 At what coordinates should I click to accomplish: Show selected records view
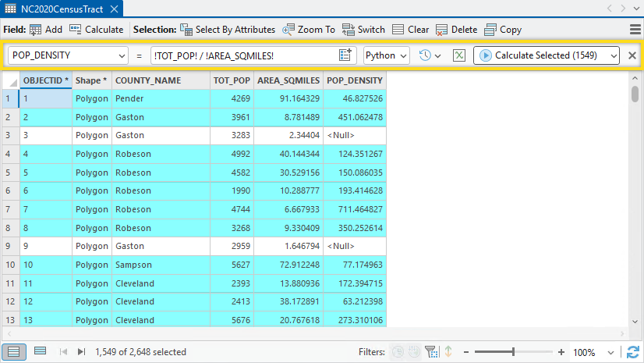40,351
